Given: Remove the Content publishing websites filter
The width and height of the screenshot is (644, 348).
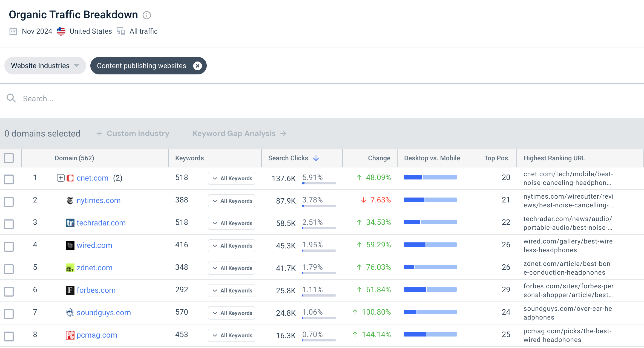Looking at the screenshot, I should (x=197, y=66).
